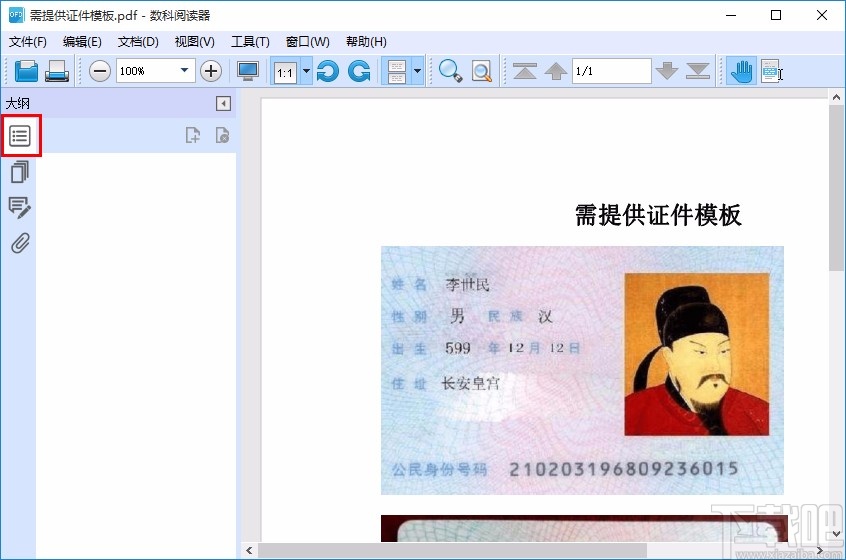Click the page number field 1/1
Screen dimensions: 846x560
point(611,71)
